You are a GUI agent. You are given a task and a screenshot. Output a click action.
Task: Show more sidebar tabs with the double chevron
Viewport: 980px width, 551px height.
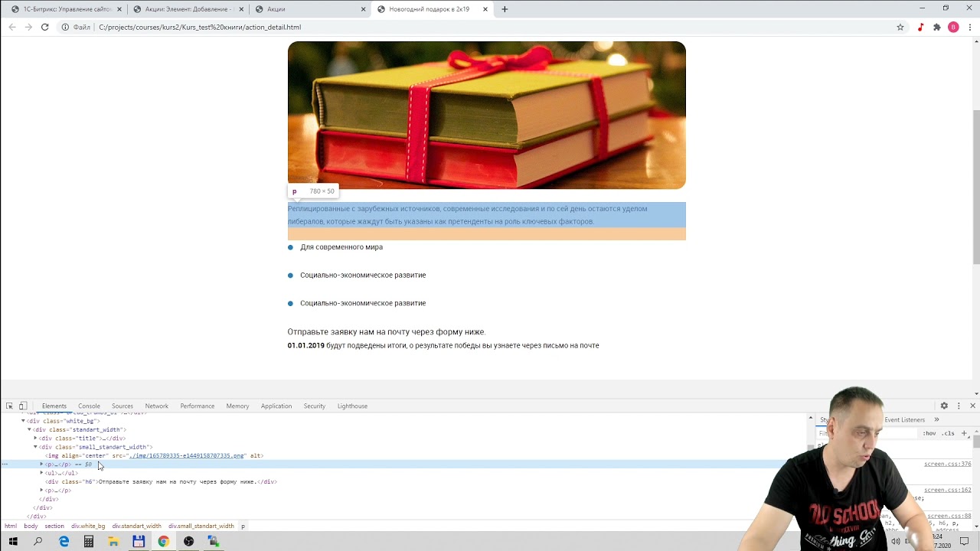pos(936,419)
